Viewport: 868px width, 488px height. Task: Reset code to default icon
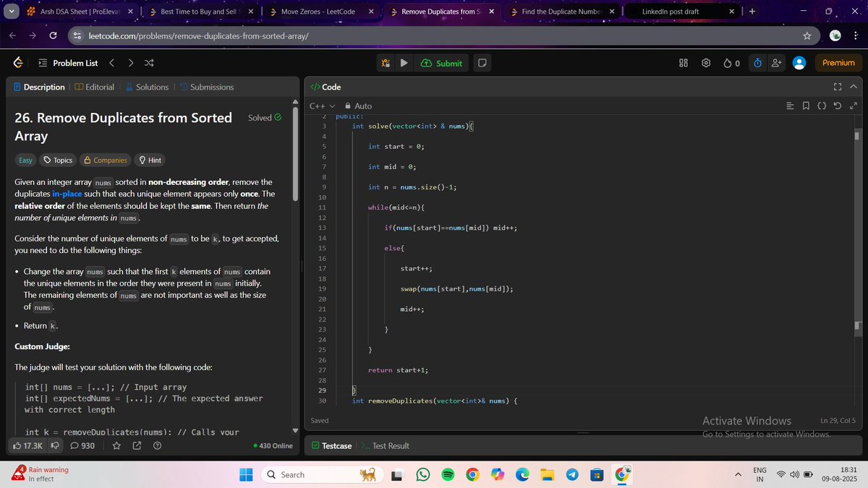pos(838,106)
